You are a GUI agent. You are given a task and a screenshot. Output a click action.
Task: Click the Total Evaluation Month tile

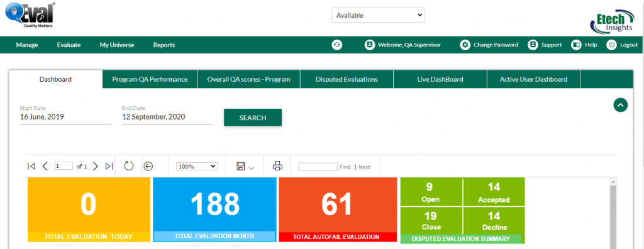(x=214, y=209)
